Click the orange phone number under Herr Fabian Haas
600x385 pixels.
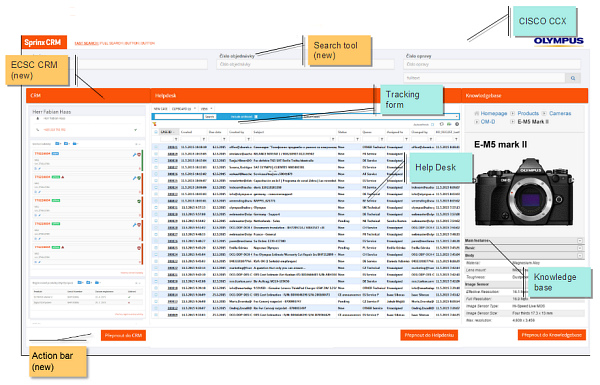[54, 130]
